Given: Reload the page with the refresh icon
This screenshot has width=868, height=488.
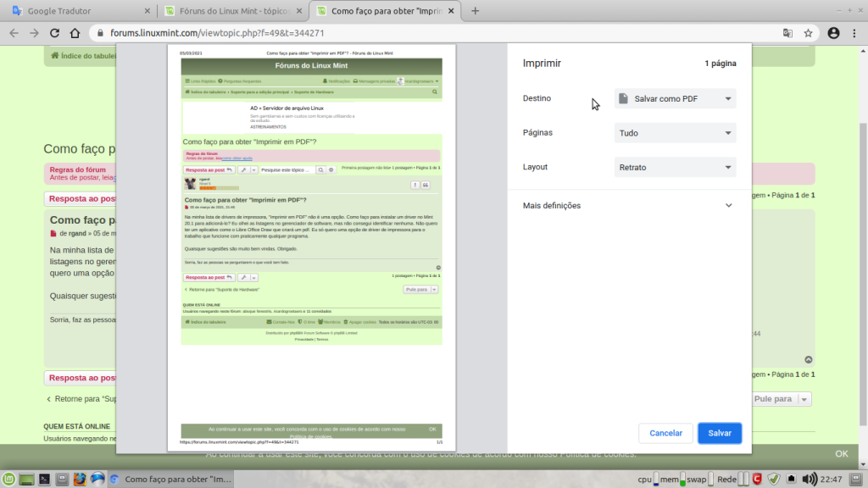Looking at the screenshot, I should (x=54, y=33).
